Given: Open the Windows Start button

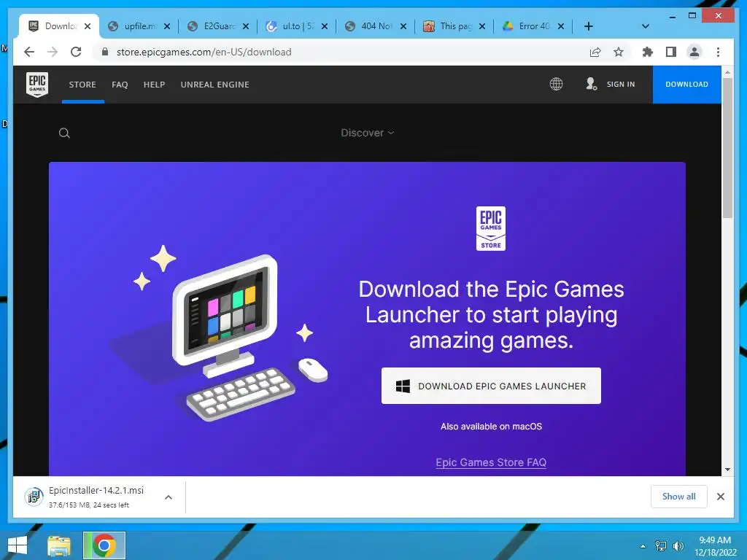Looking at the screenshot, I should click(18, 545).
